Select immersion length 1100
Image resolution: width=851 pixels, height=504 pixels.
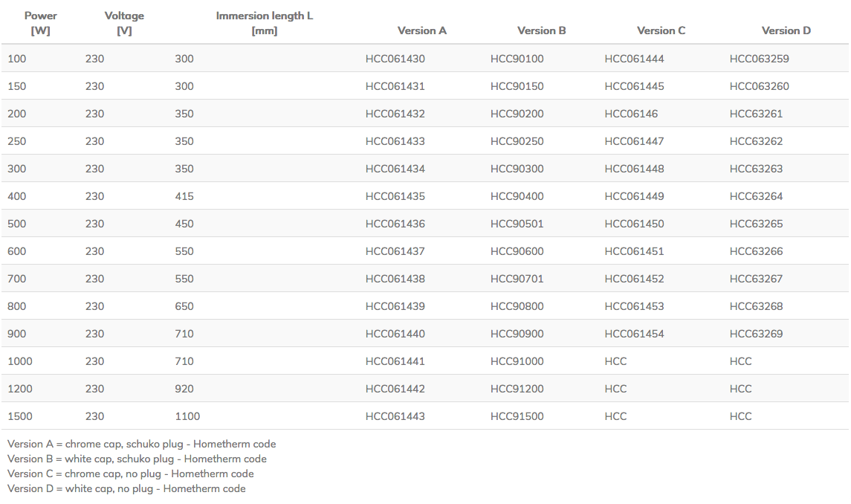pos(188,416)
